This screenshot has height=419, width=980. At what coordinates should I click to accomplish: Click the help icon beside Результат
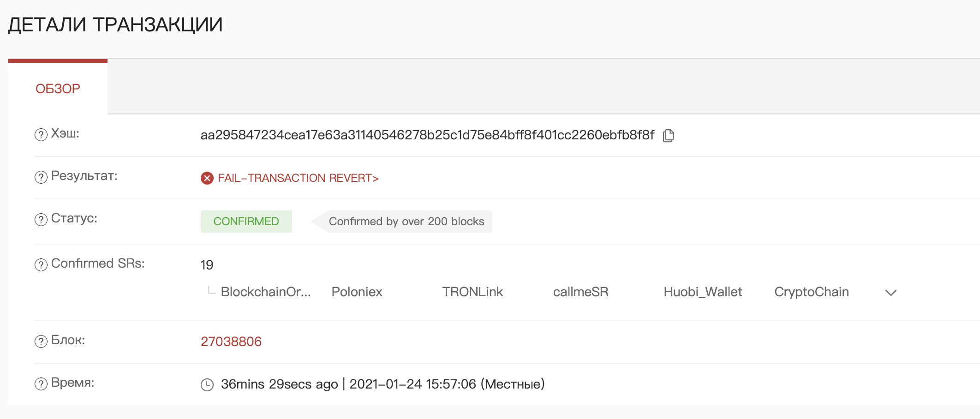pyautogui.click(x=41, y=177)
